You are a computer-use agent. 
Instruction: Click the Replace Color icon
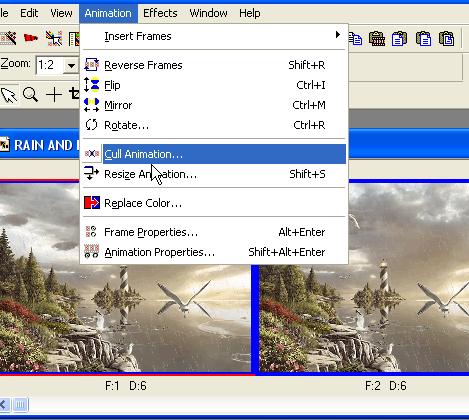coord(92,203)
